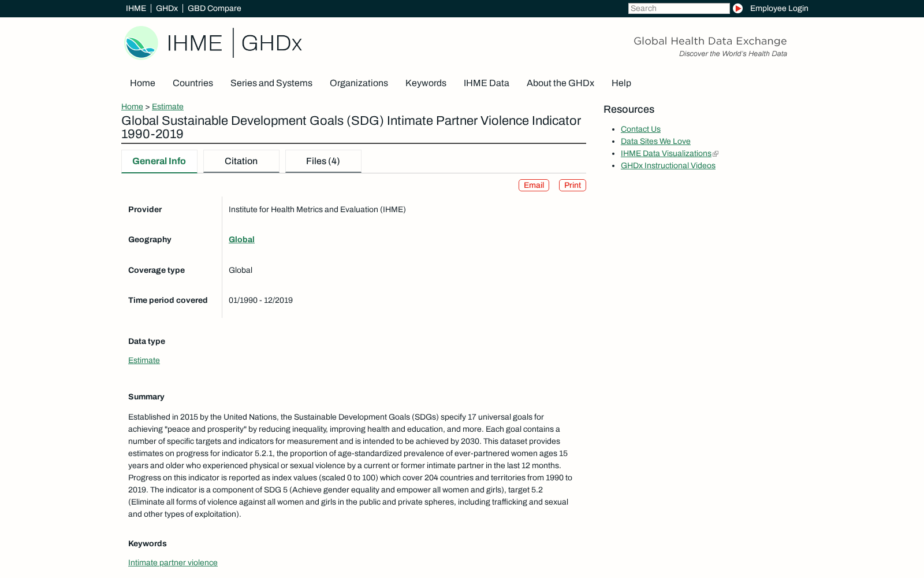Screen dimensions: 924x578
Task: Click the Summary heading
Action: coord(146,397)
